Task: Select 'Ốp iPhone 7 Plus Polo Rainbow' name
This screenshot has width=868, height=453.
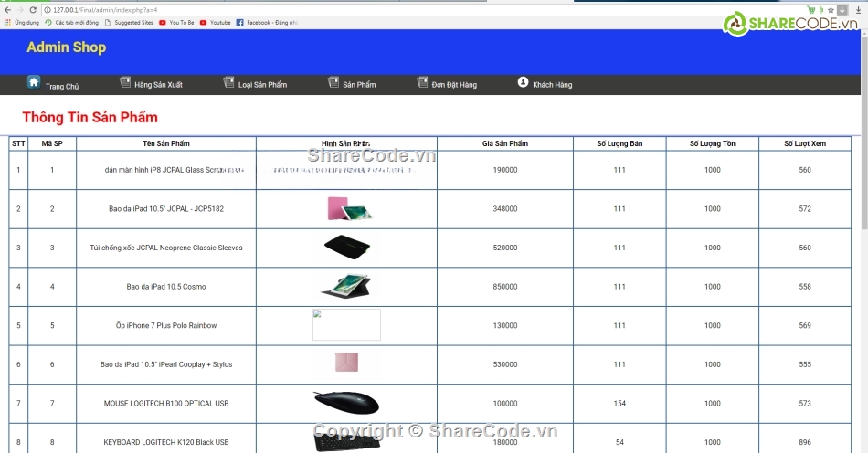Action: 166,325
